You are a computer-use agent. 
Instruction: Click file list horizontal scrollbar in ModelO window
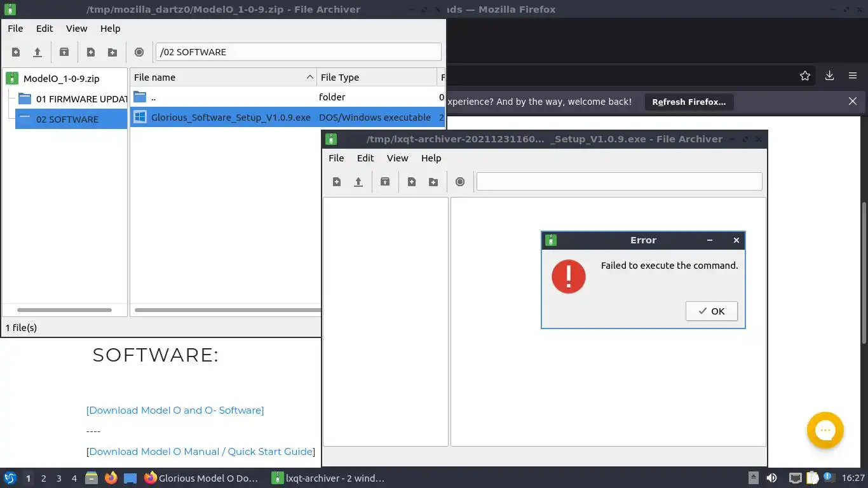point(228,310)
